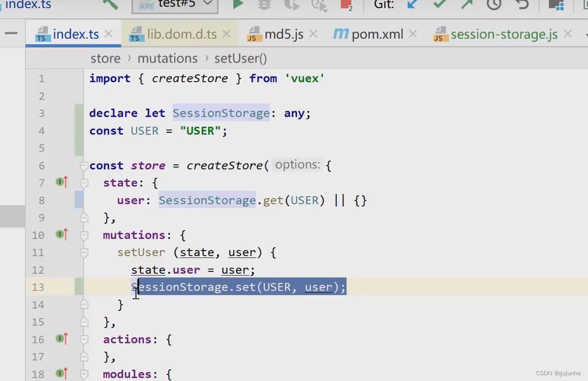The width and height of the screenshot is (588, 381).
Task: Start debugging with the bug icon
Action: [264, 5]
